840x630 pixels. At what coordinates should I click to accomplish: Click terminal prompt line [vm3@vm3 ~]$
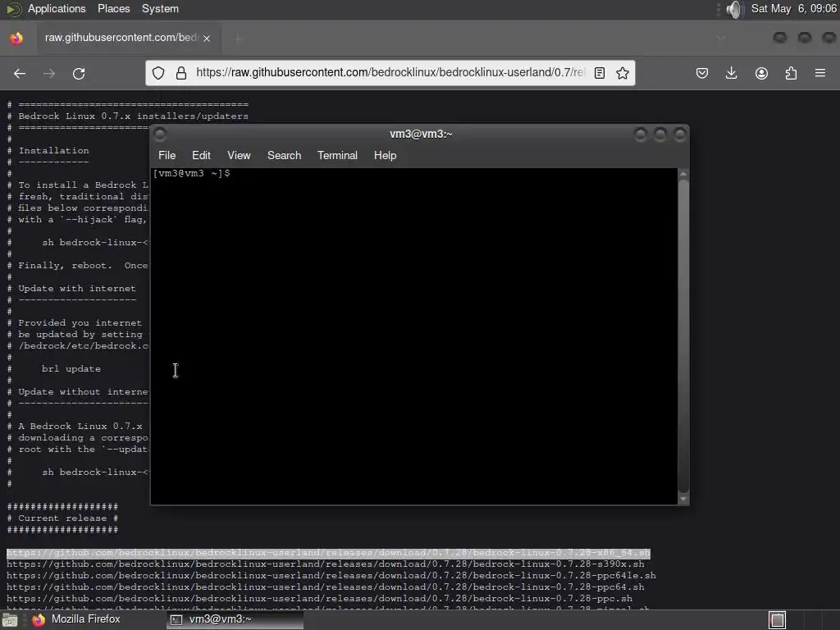pyautogui.click(x=191, y=174)
